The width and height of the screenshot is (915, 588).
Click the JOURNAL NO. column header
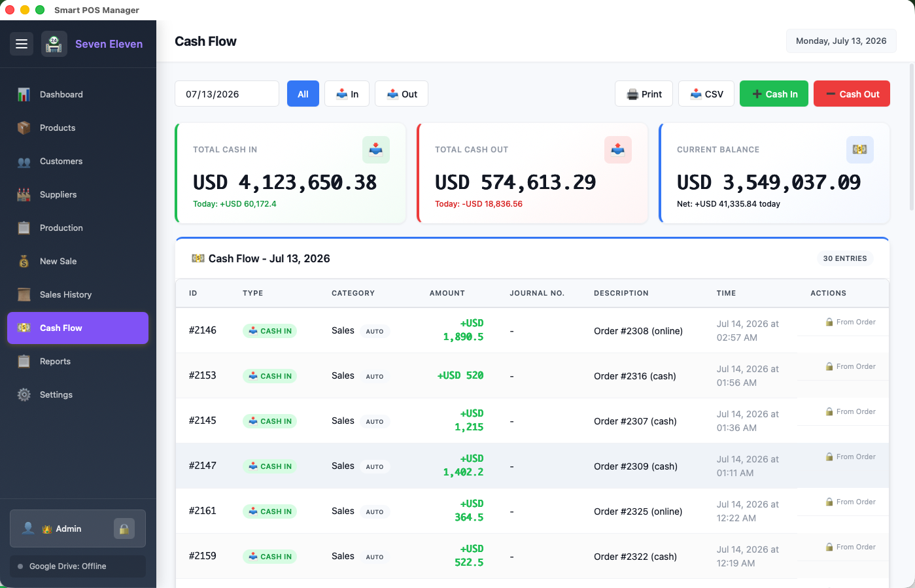(537, 293)
